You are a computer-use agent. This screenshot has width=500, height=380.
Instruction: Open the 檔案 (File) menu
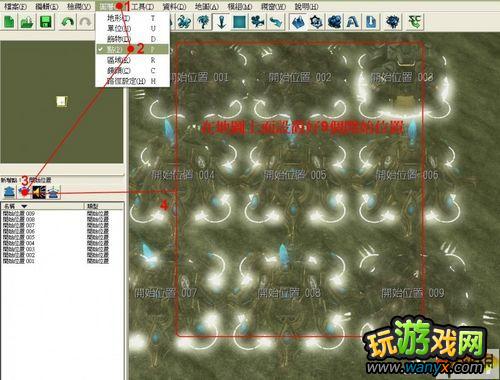click(15, 6)
